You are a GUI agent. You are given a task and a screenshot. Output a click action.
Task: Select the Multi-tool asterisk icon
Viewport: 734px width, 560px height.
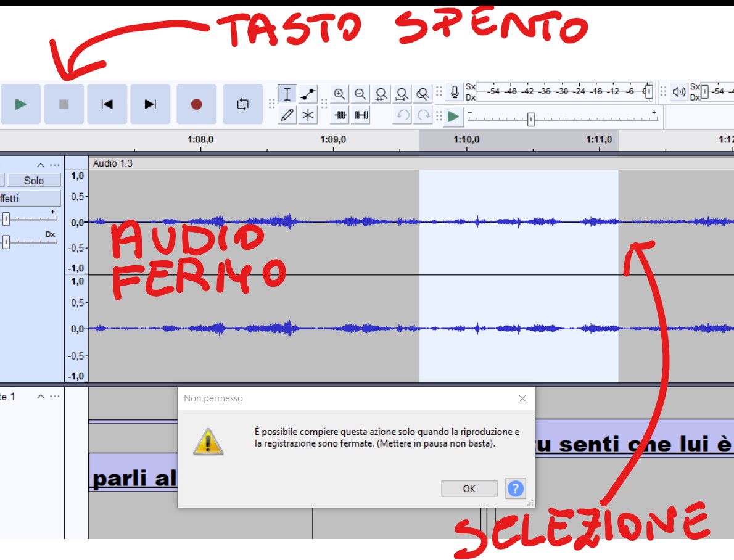308,115
